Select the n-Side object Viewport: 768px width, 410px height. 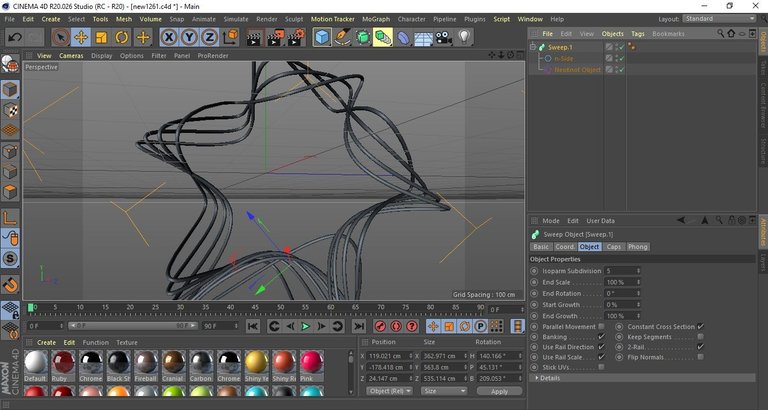[564, 58]
